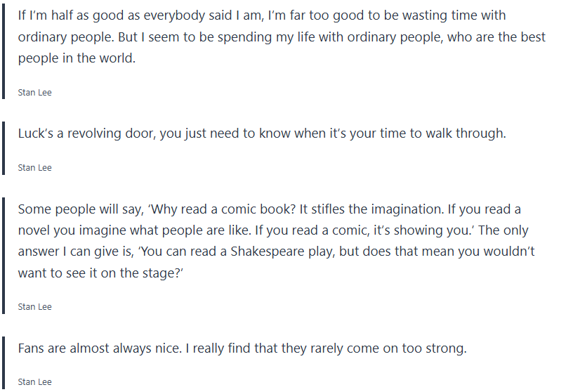Click the line starting "Some people will say"
This screenshot has height=392, width=566.
(269, 209)
